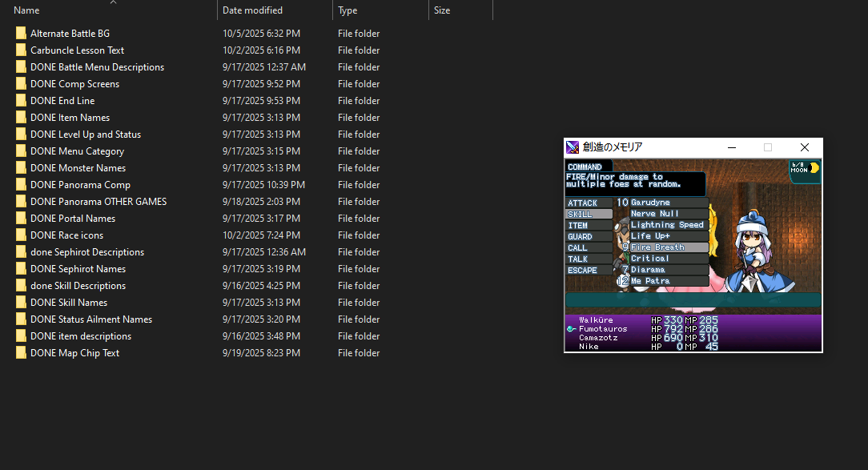Click the 9/18/2025 2:03 PM date cell

pos(261,202)
